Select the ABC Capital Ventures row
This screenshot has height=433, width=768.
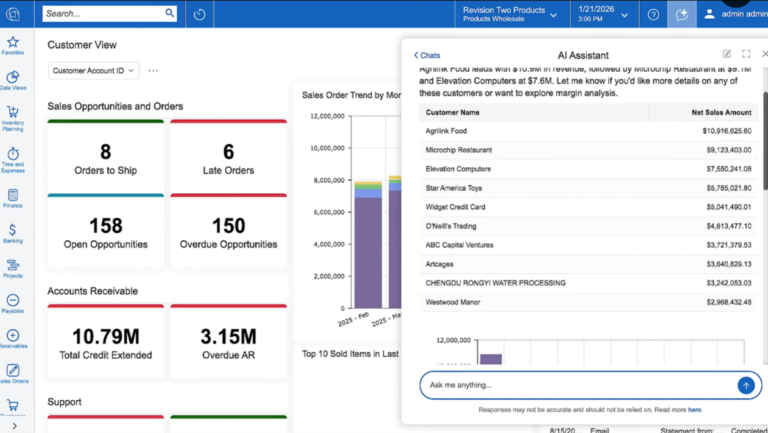589,245
